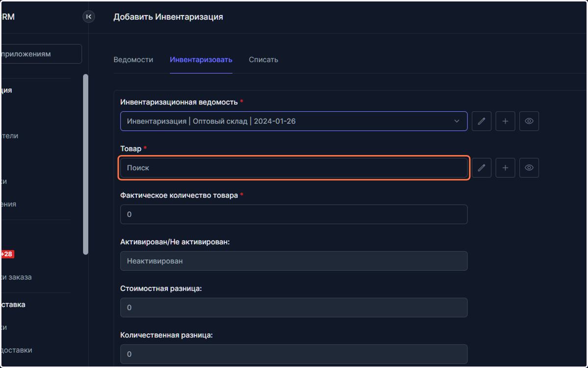View the Инвентаризационная ведомость with eye icon
Image resolution: width=588 pixels, height=368 pixels.
(529, 121)
